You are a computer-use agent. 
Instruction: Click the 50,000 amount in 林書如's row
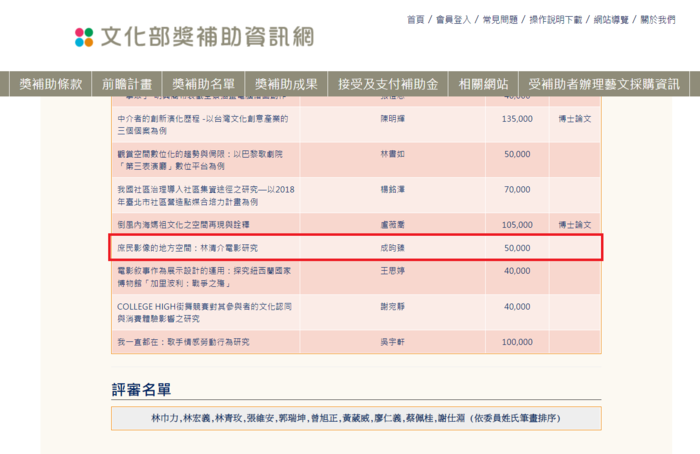point(517,154)
